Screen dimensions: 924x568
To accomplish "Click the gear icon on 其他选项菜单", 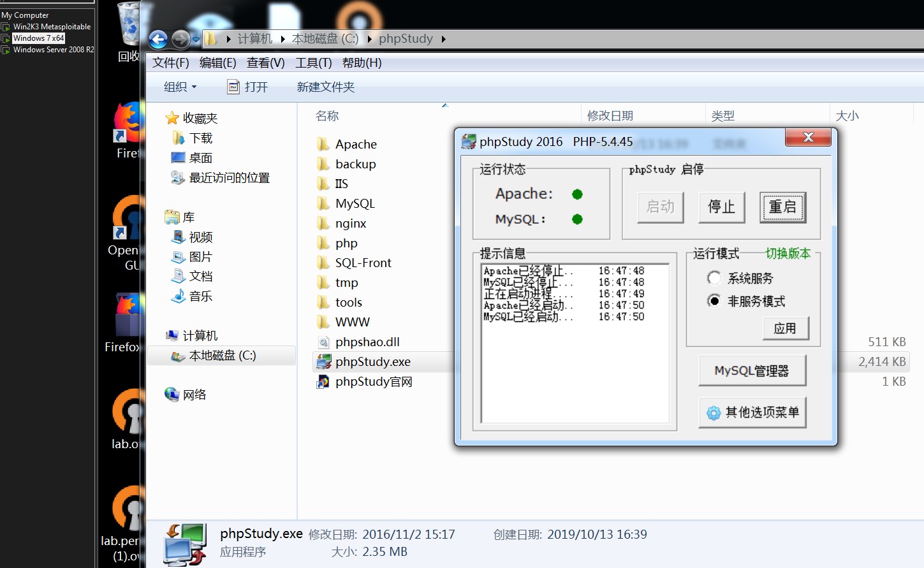I will tap(714, 413).
